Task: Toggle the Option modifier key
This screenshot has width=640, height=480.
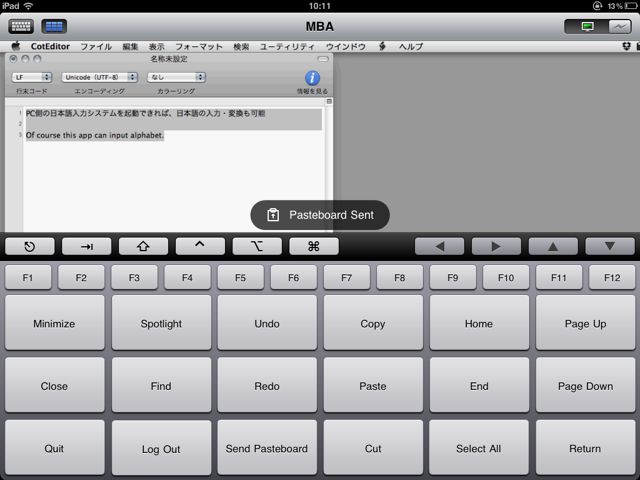Action: pyautogui.click(x=257, y=247)
